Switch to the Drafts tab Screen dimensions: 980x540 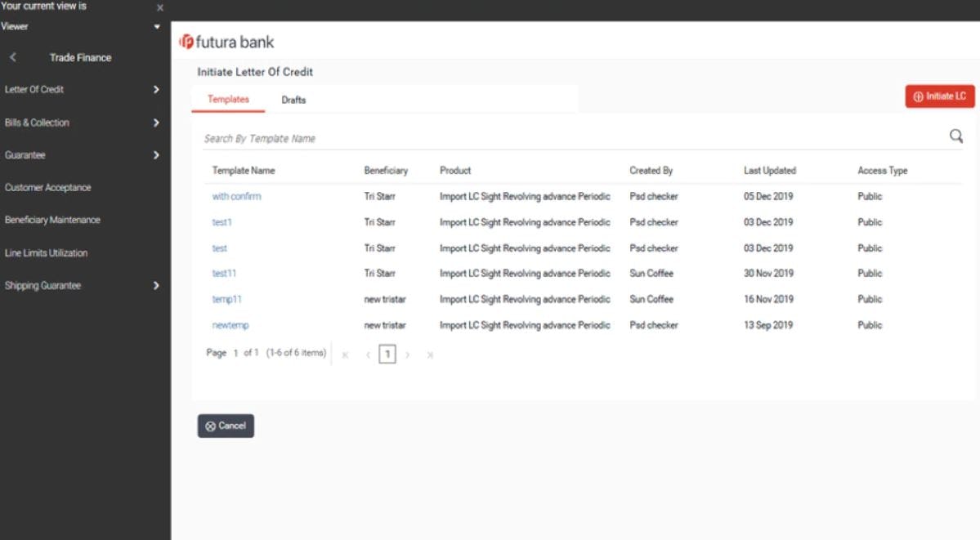(x=293, y=100)
